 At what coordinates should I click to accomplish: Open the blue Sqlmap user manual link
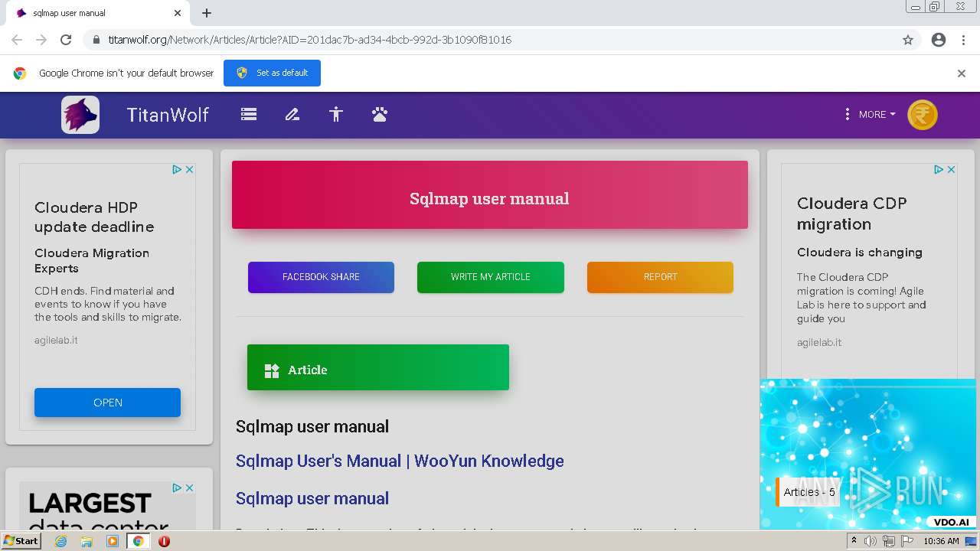312,498
